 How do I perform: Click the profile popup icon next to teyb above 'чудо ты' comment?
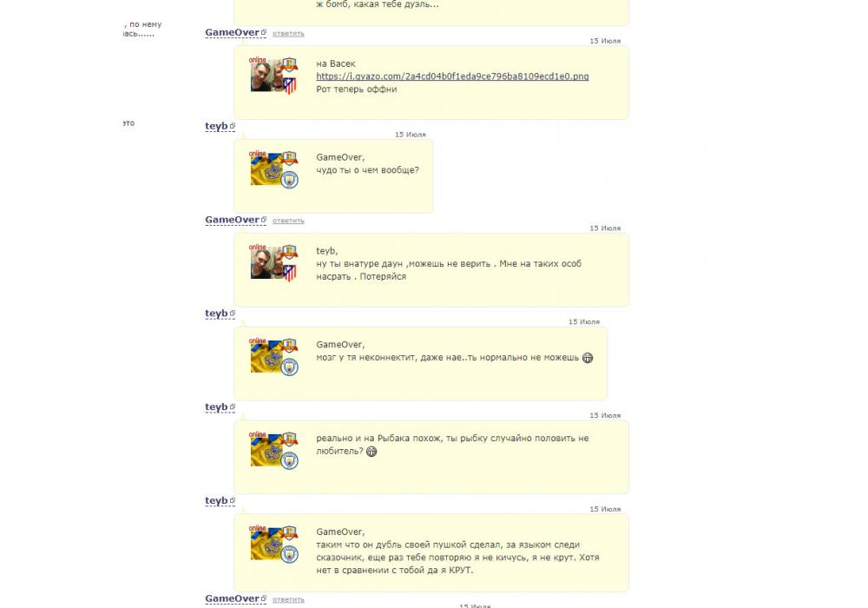[x=233, y=126]
